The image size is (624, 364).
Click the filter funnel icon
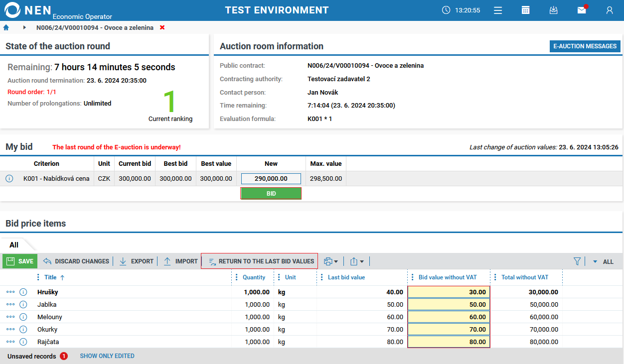(x=577, y=261)
